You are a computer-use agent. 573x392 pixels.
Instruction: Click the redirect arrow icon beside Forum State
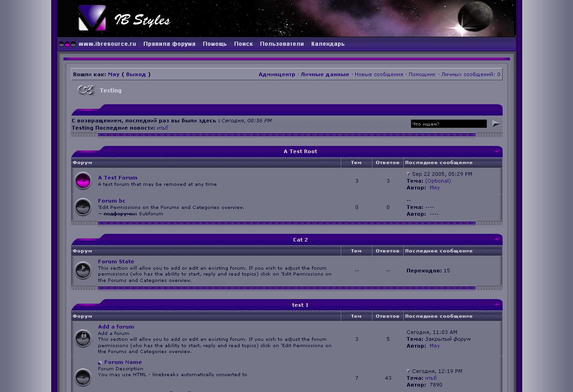coord(83,271)
